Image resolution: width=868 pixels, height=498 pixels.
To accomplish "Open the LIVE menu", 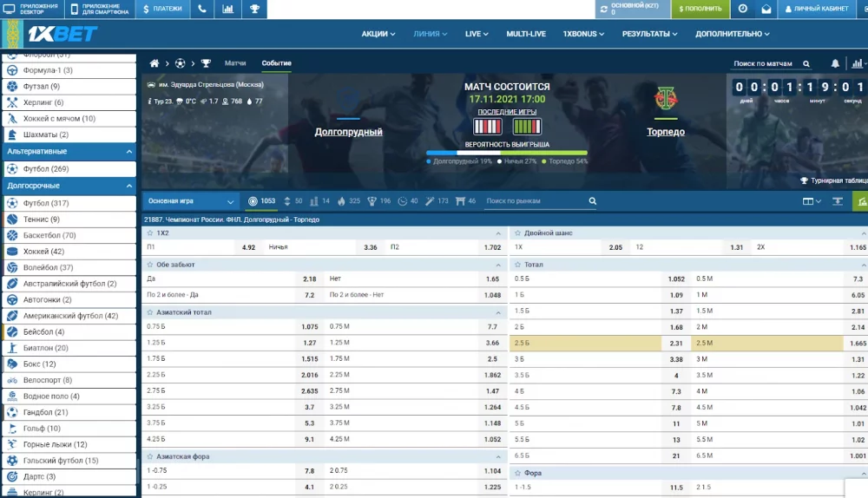I will point(477,34).
